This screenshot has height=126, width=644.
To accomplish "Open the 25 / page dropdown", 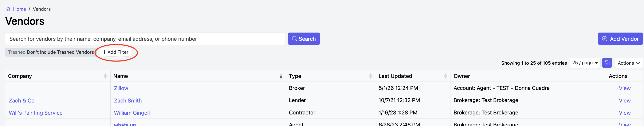I will coord(585,63).
